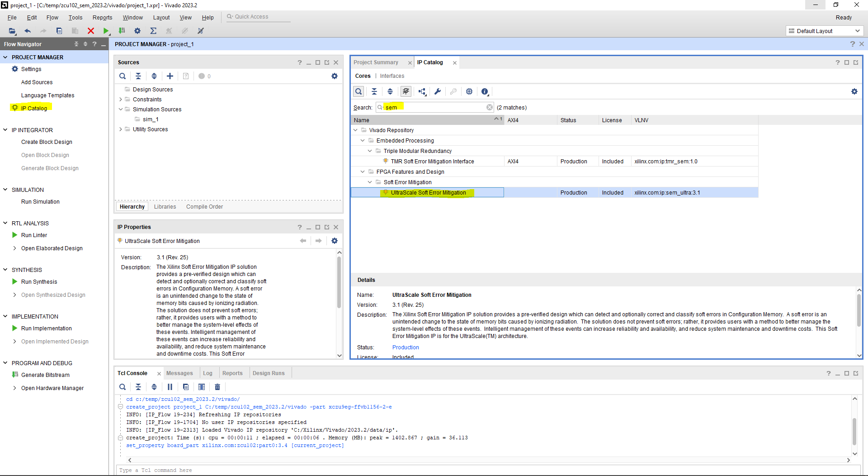Viewport: 868px width, 476px height.
Task: Click the plus Add Sources icon
Action: coord(170,76)
